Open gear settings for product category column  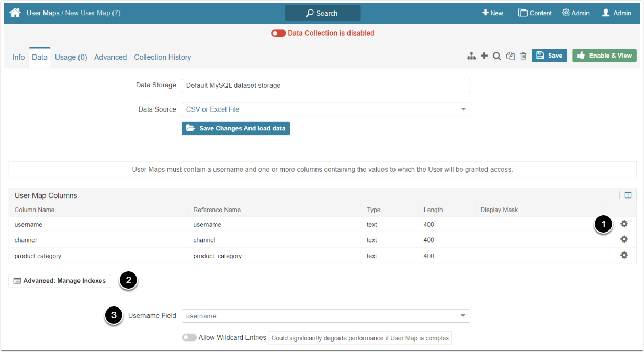[624, 256]
